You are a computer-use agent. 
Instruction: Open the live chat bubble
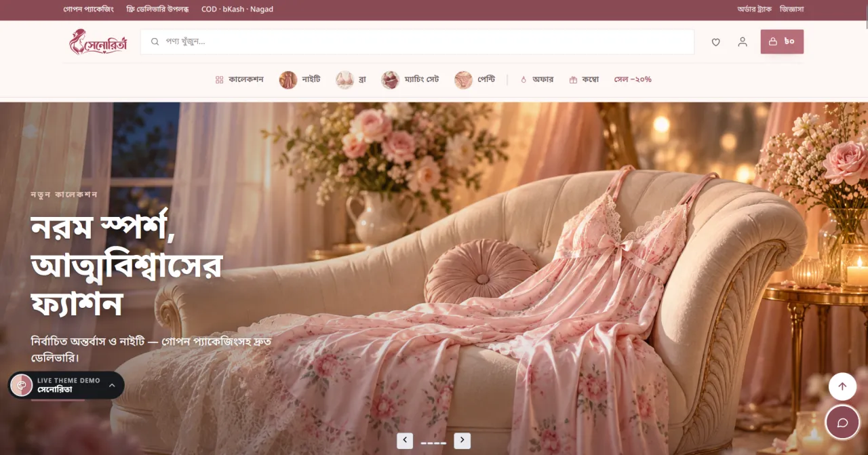[843, 423]
